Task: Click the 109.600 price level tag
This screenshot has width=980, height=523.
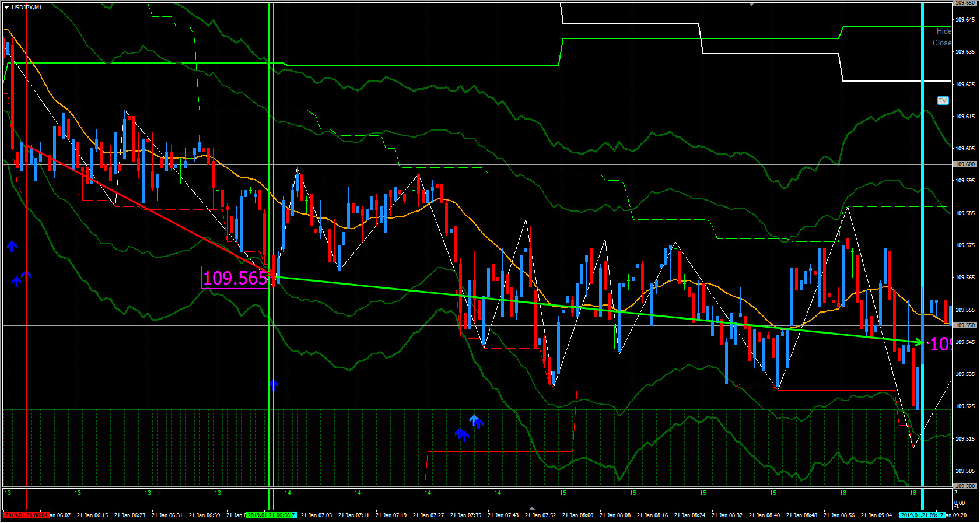Action: click(x=965, y=164)
